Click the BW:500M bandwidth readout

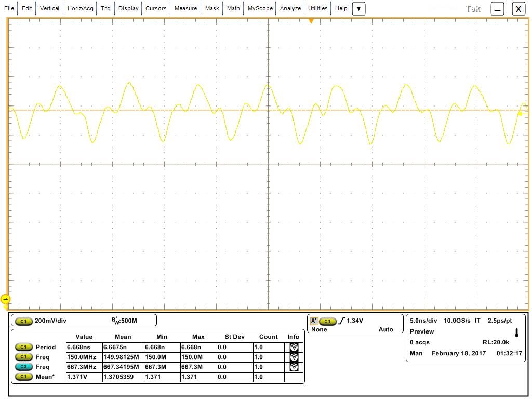tap(124, 321)
